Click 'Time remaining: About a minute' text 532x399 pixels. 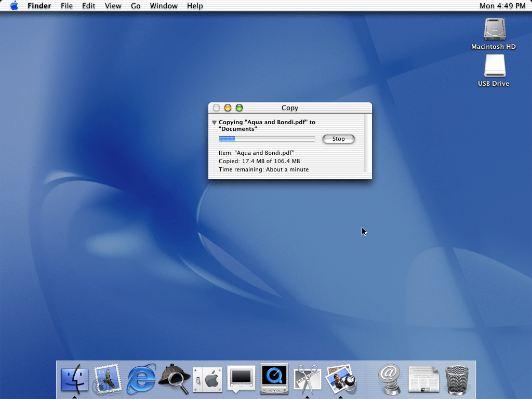[x=263, y=169]
